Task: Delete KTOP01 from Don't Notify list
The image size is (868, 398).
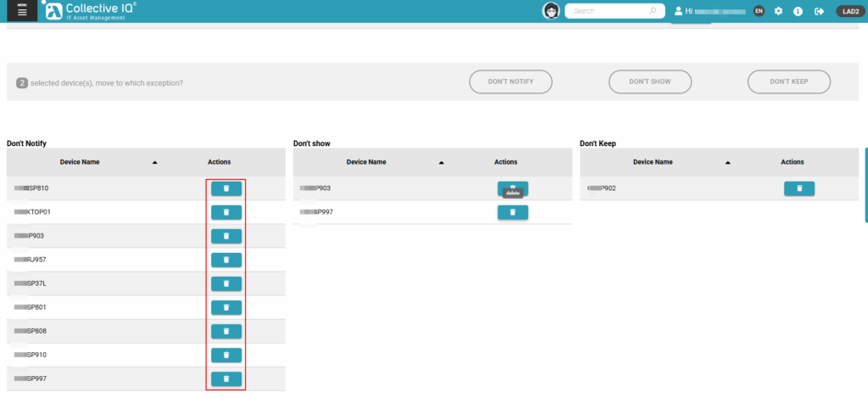Action: pyautogui.click(x=226, y=212)
